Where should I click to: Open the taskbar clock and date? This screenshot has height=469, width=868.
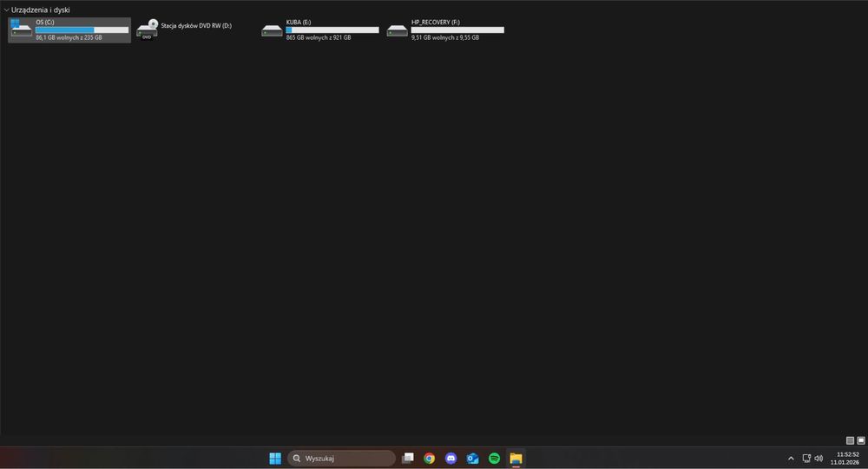click(x=845, y=459)
